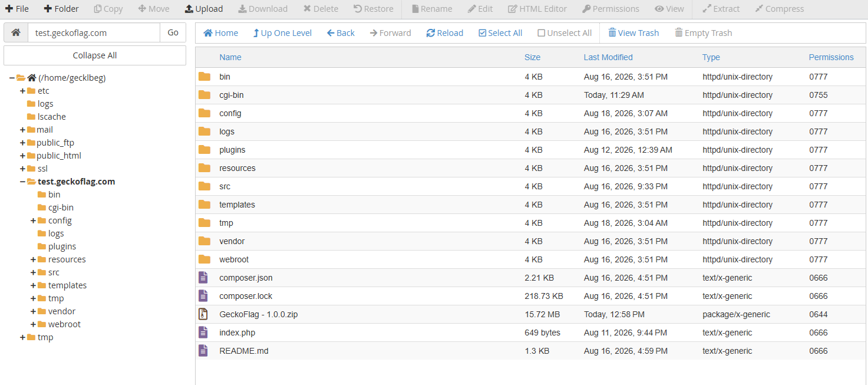Click the webroot folder icon in list
868x385 pixels.
point(204,259)
